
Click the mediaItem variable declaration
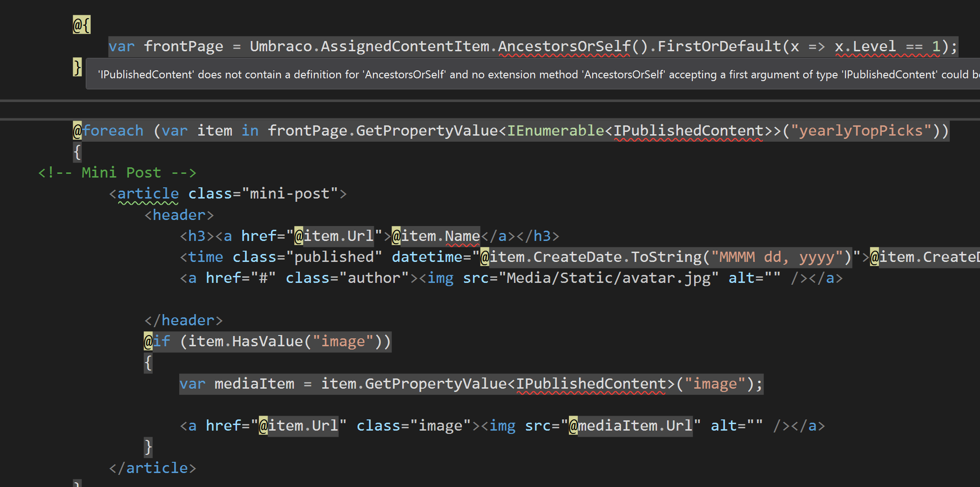pos(254,384)
